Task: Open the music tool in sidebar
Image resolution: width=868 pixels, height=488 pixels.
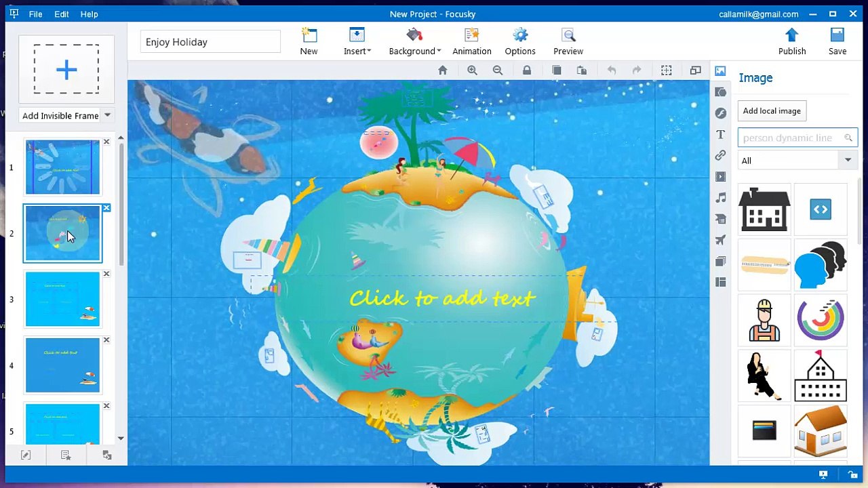Action: [x=720, y=198]
